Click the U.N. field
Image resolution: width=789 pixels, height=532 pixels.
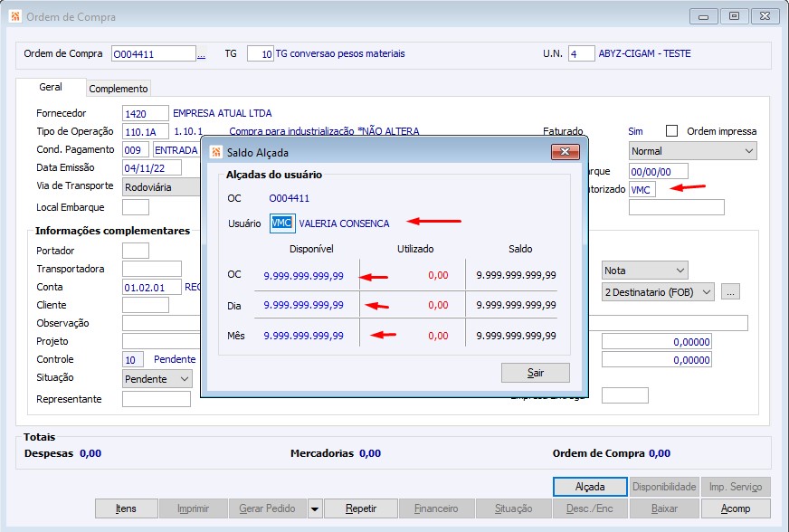[581, 54]
